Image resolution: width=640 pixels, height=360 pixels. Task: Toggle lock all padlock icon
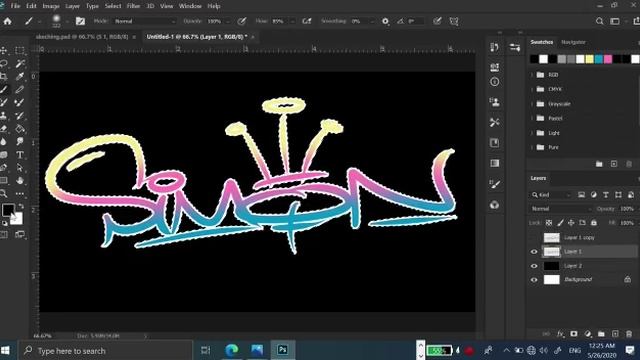pyautogui.click(x=594, y=223)
